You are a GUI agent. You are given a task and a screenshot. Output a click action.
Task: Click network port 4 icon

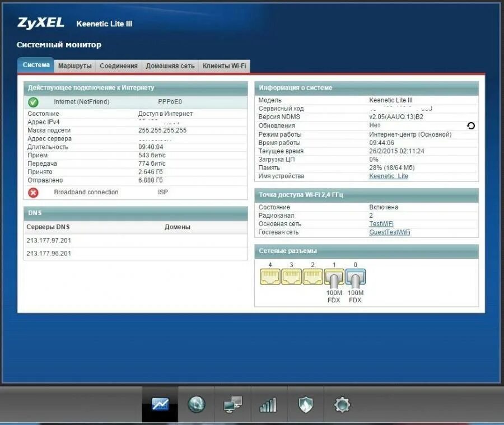(x=270, y=277)
